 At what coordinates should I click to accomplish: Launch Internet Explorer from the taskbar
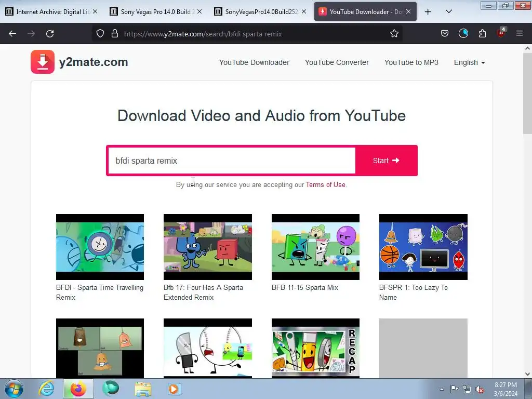click(x=46, y=389)
